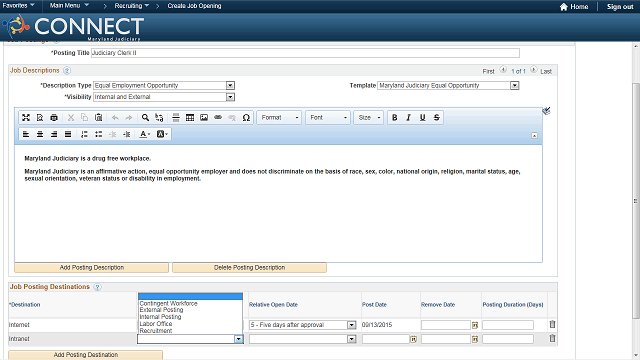Screen dimensions: 640x360
Task: Maximize the rich text editor
Action: 26,118
